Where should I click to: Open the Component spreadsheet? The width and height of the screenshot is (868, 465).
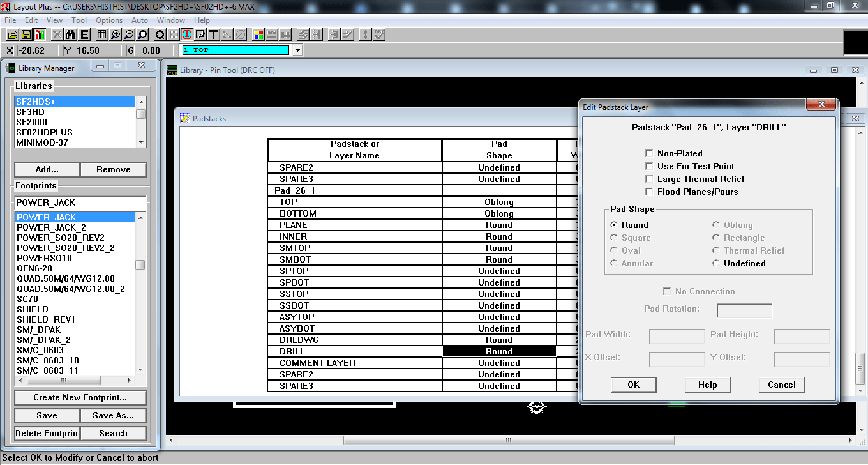(101, 34)
